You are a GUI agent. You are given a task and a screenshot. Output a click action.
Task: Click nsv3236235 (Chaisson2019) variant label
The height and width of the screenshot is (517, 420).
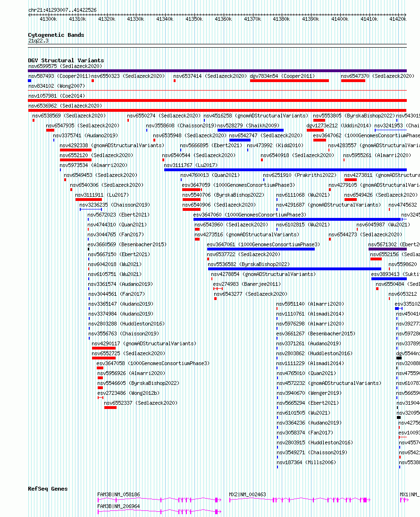pos(115,205)
